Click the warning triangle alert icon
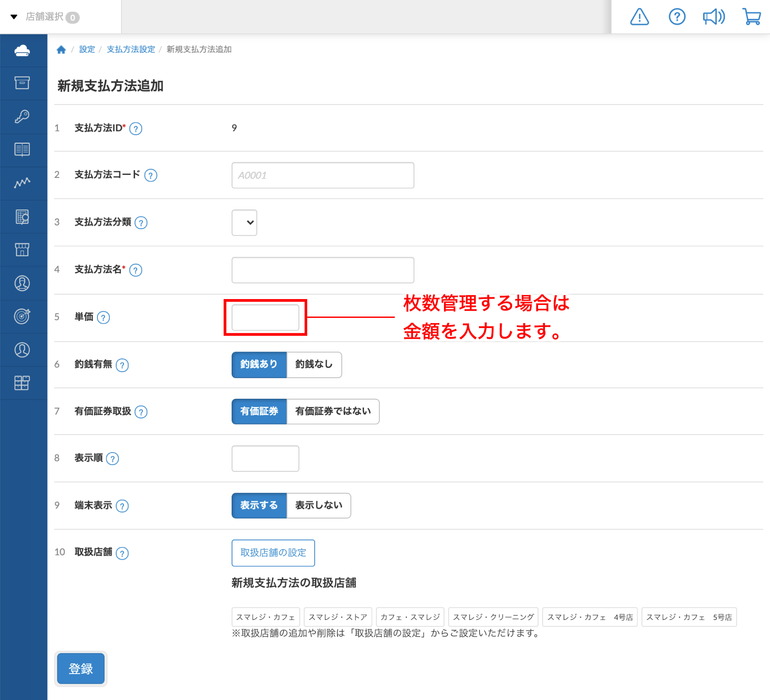The height and width of the screenshot is (700, 770). [639, 17]
